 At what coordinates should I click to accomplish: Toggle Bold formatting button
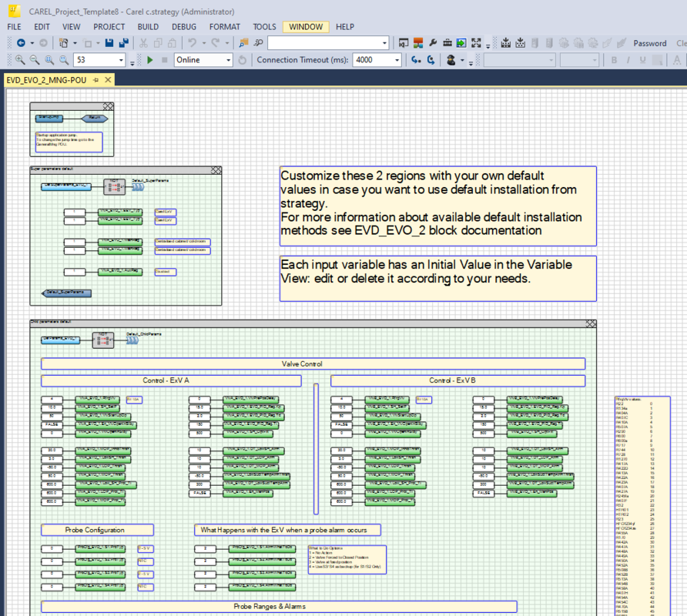tap(614, 60)
